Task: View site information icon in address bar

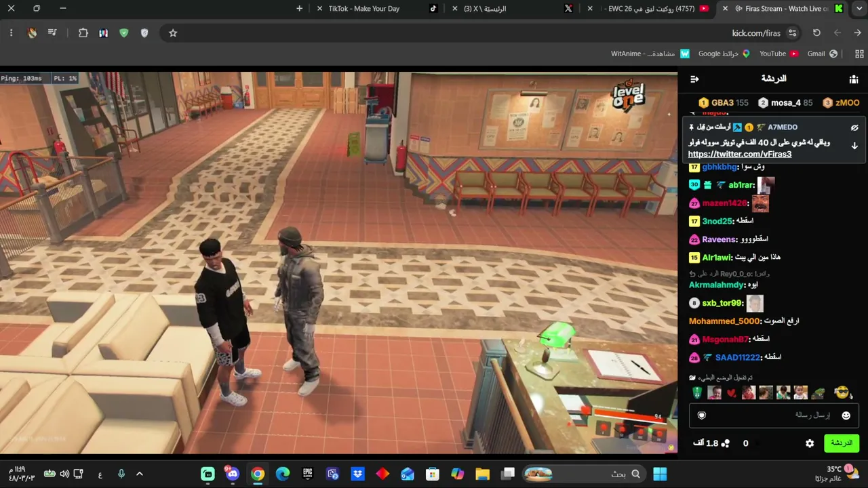Action: (792, 33)
